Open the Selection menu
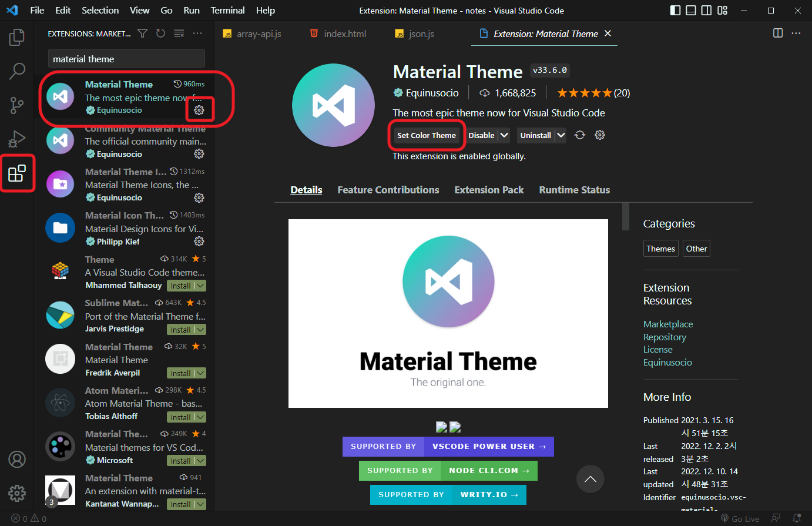Screen dimensions: 812x526 click(100, 11)
